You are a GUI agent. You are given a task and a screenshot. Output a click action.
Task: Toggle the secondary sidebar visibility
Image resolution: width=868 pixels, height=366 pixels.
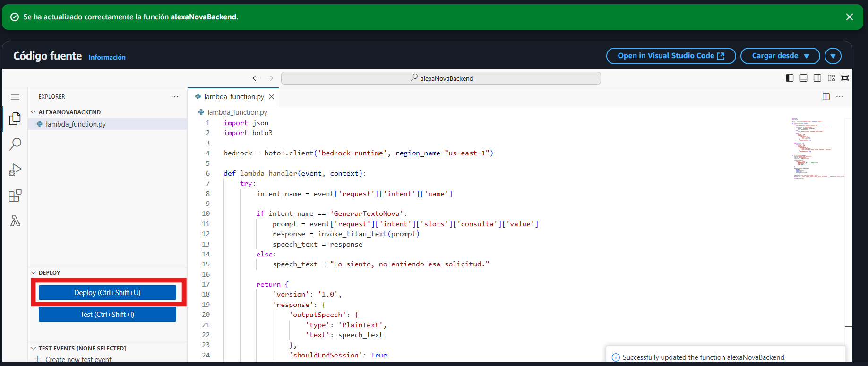tap(817, 78)
